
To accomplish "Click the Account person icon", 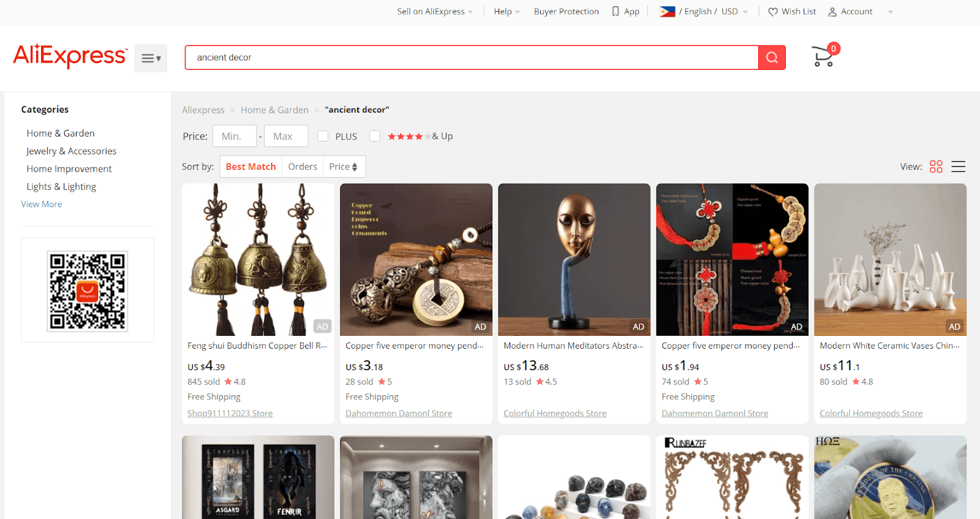I will click(x=832, y=12).
